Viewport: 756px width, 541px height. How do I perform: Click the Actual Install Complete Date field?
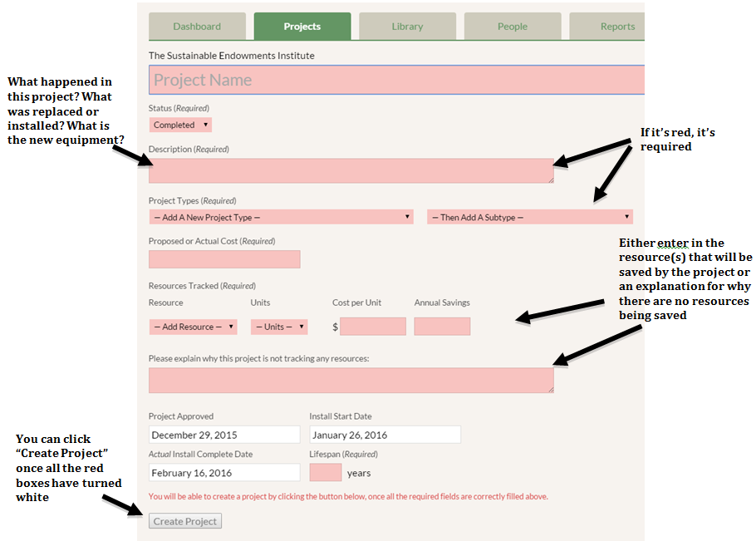pyautogui.click(x=224, y=473)
